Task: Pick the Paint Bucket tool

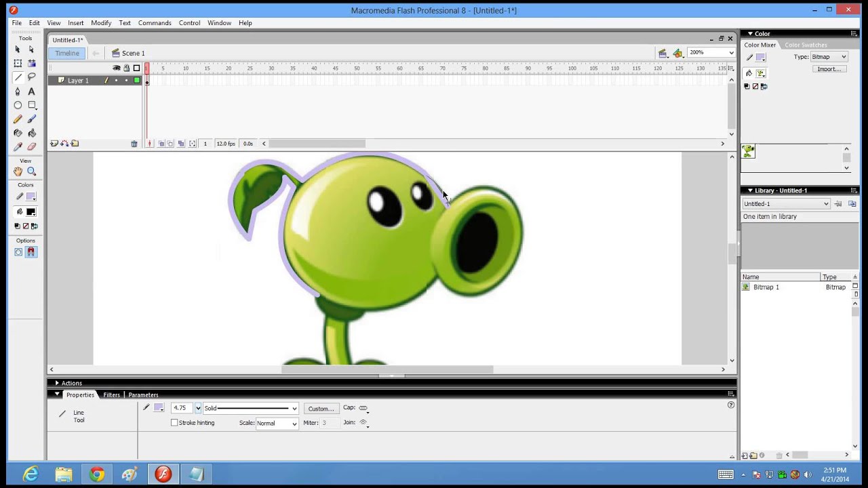Action: tap(31, 133)
